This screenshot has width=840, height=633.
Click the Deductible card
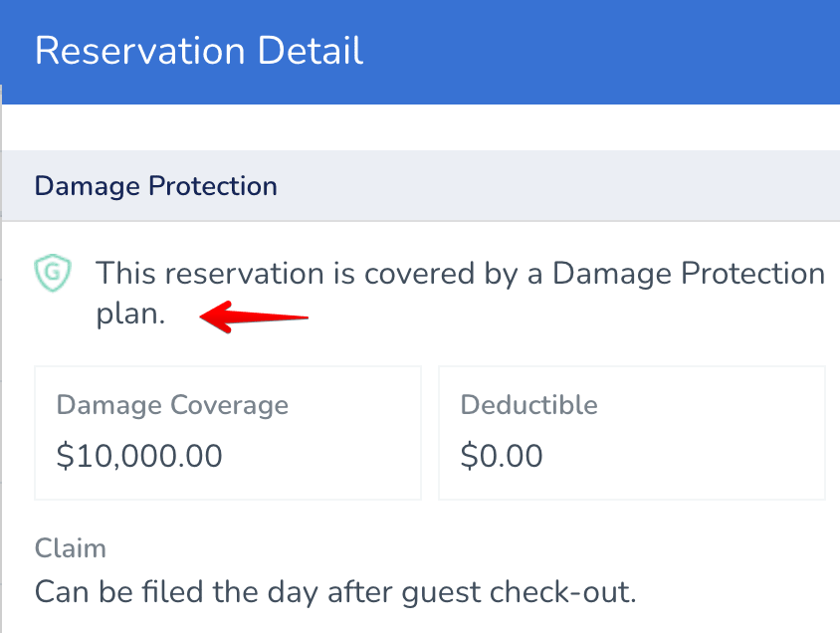632,433
